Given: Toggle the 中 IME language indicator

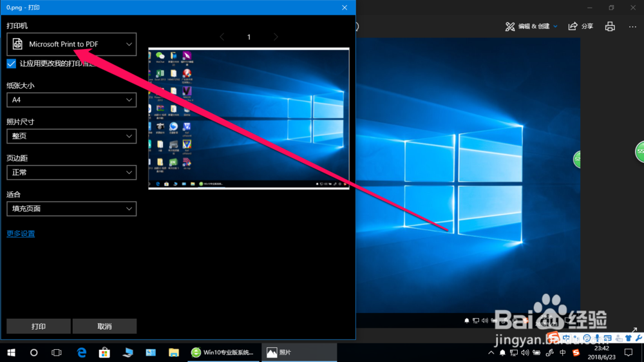Looking at the screenshot, I should pyautogui.click(x=563, y=352).
